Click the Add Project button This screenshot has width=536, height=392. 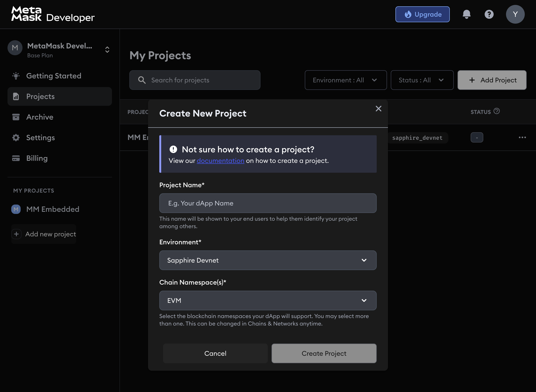492,80
